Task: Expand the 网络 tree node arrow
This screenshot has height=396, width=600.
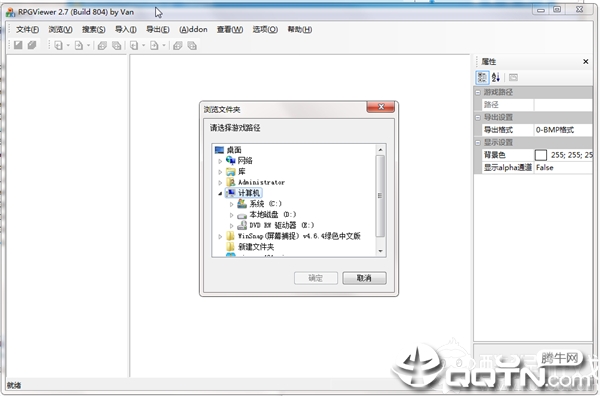Action: point(220,161)
